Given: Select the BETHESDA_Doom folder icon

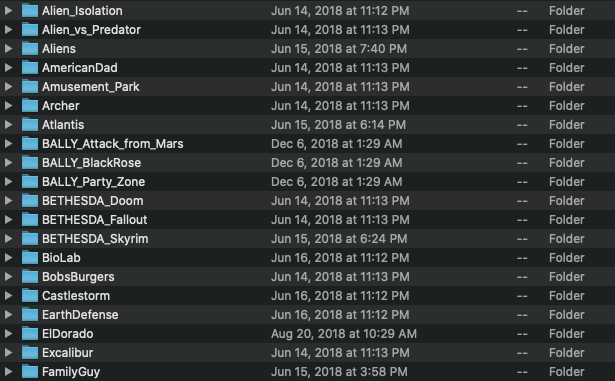Looking at the screenshot, I should [30, 201].
